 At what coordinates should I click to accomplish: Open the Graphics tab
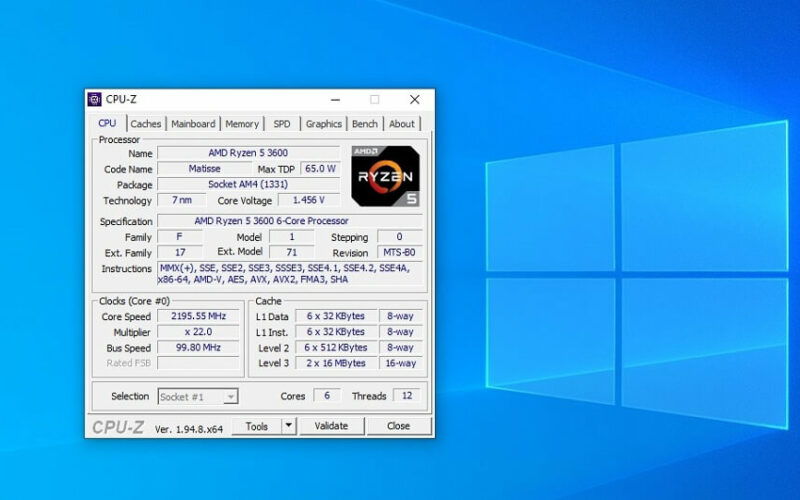pyautogui.click(x=323, y=124)
